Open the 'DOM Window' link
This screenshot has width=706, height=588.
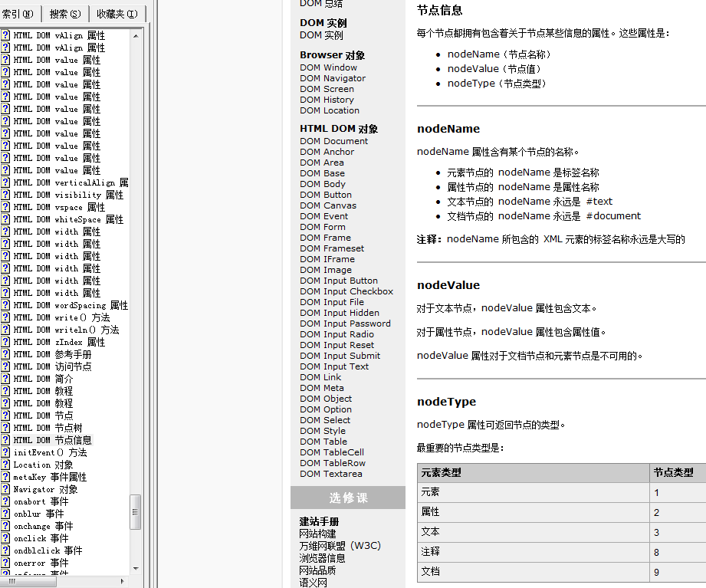click(329, 67)
